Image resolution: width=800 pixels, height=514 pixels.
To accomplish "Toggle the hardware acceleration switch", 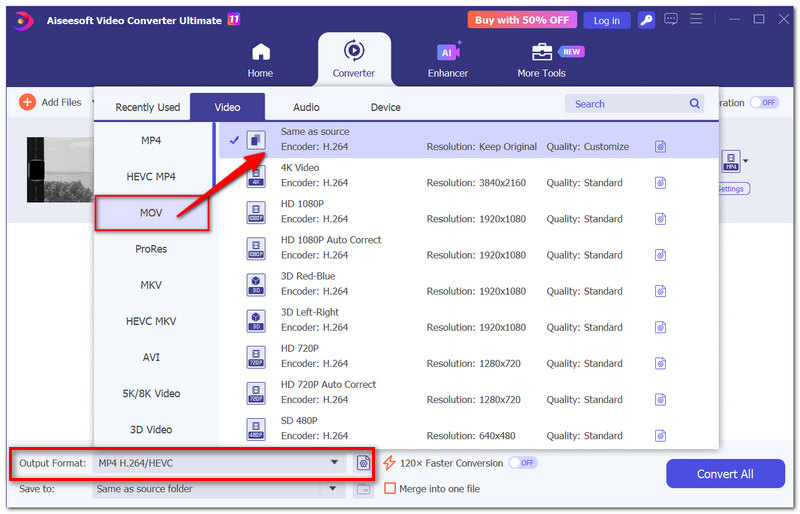I will [764, 103].
